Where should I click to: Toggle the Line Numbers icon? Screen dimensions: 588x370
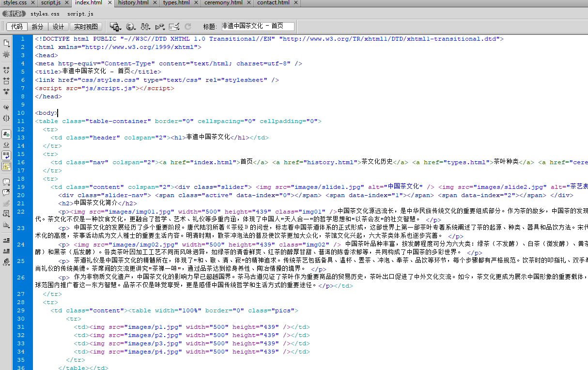click(6, 134)
